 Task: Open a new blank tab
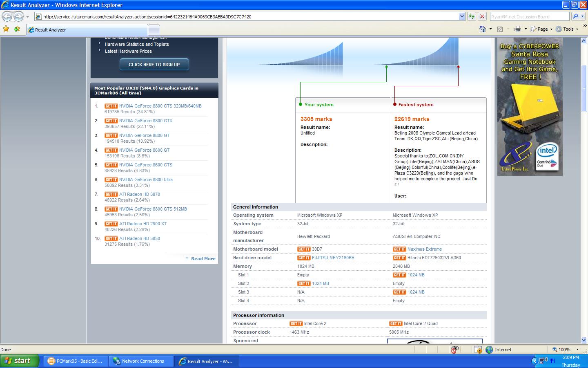click(154, 30)
